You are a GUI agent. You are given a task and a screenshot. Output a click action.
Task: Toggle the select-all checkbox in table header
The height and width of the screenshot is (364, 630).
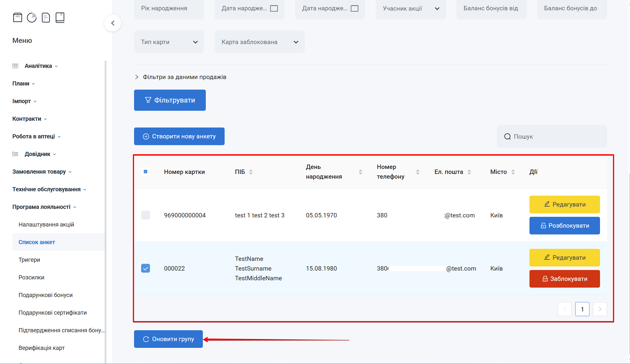click(x=146, y=172)
